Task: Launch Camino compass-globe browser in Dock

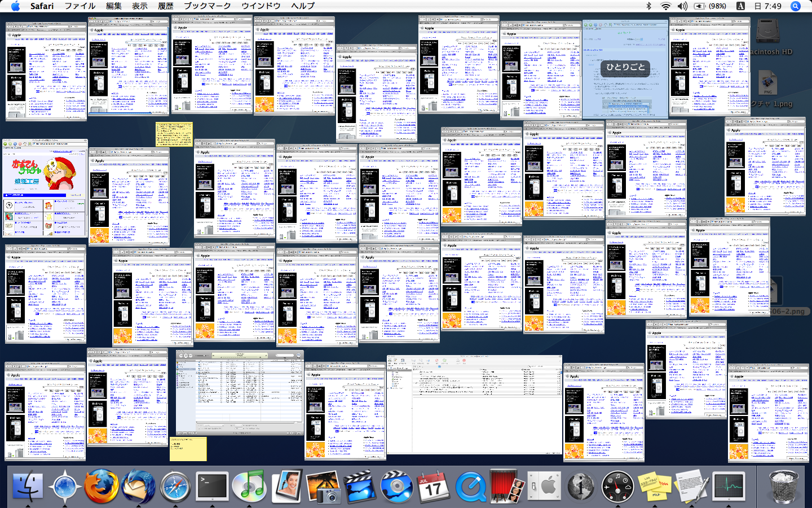Action: [x=64, y=485]
